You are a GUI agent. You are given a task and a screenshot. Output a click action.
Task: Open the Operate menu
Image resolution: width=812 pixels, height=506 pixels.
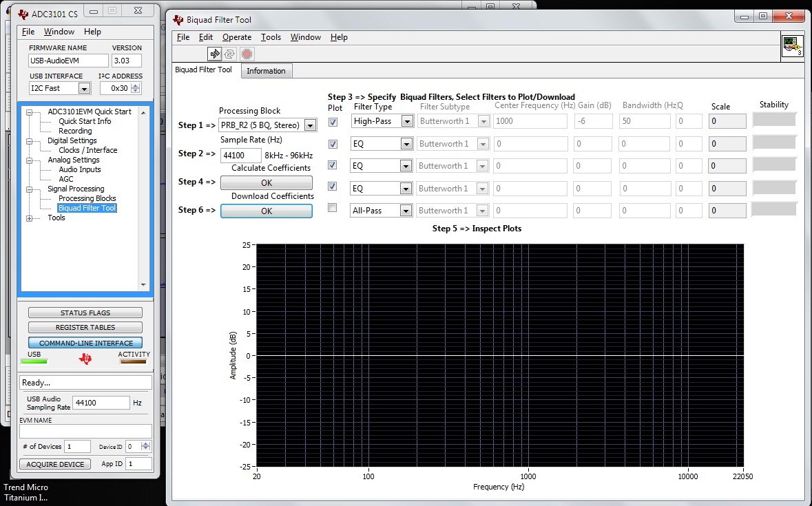237,37
